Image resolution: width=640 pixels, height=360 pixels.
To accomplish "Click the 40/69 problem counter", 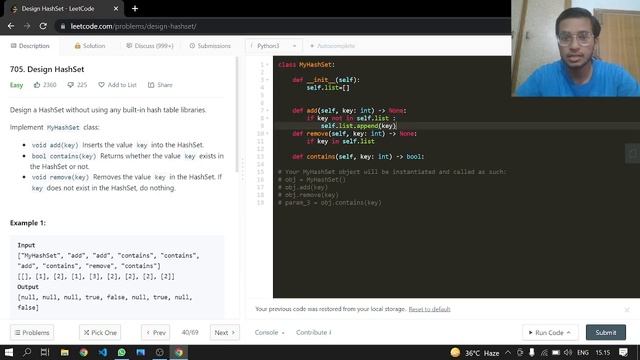I will [x=190, y=333].
